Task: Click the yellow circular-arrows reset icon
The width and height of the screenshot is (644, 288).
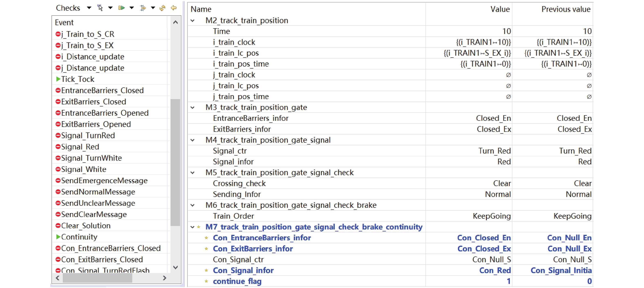Action: 163,8
